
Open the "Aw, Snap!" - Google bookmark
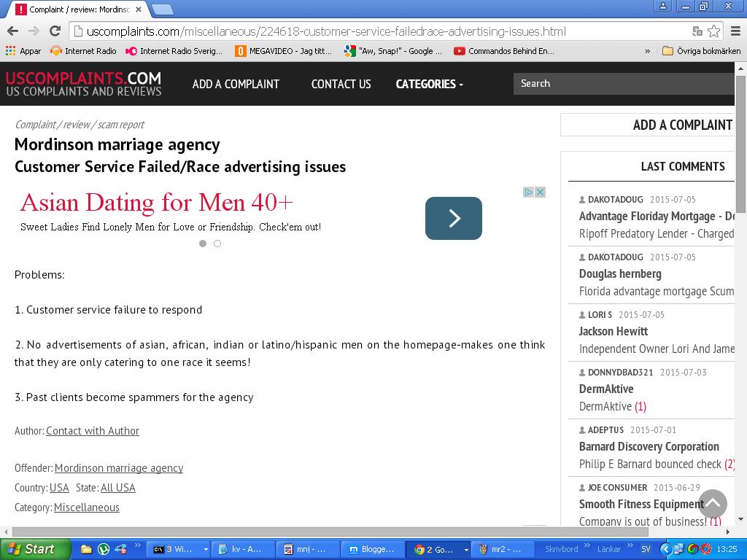393,51
